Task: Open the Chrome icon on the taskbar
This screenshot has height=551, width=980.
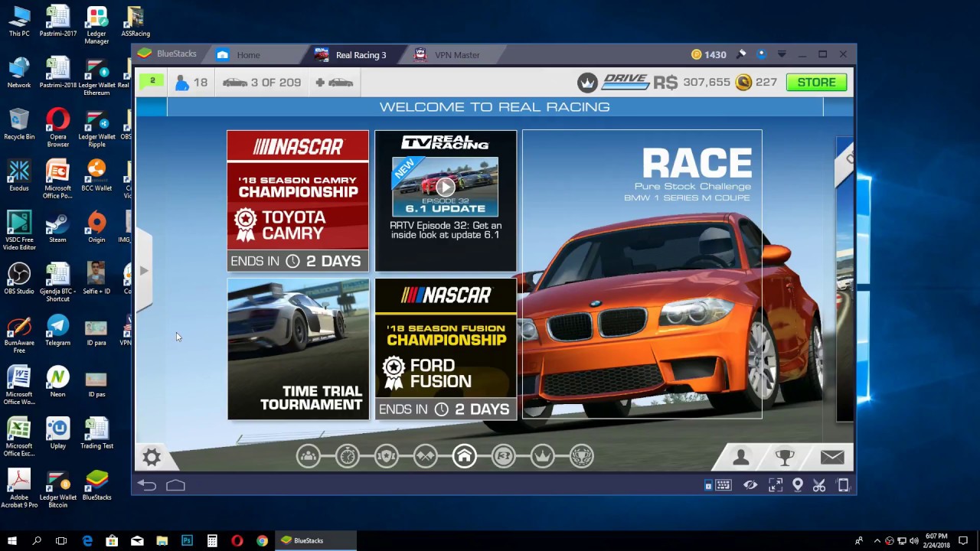Action: click(262, 540)
